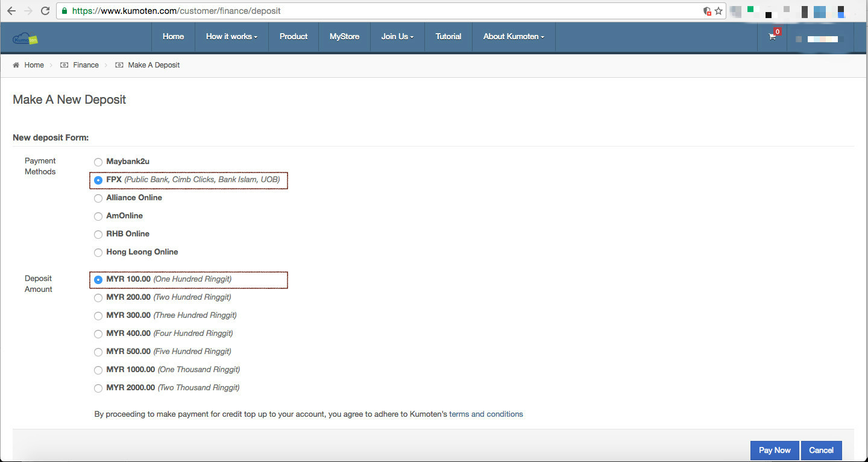Click the Pay Now button
The width and height of the screenshot is (868, 462).
click(x=775, y=451)
